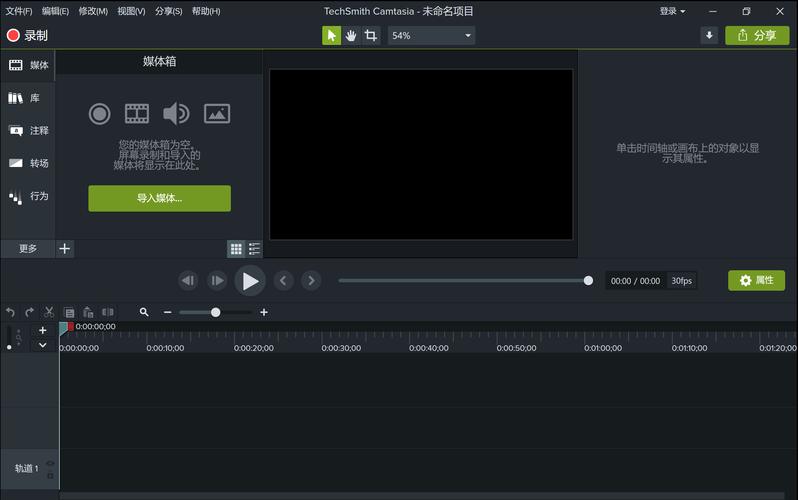This screenshot has width=798, height=500.
Task: Click the red Record button icon
Action: (x=13, y=35)
